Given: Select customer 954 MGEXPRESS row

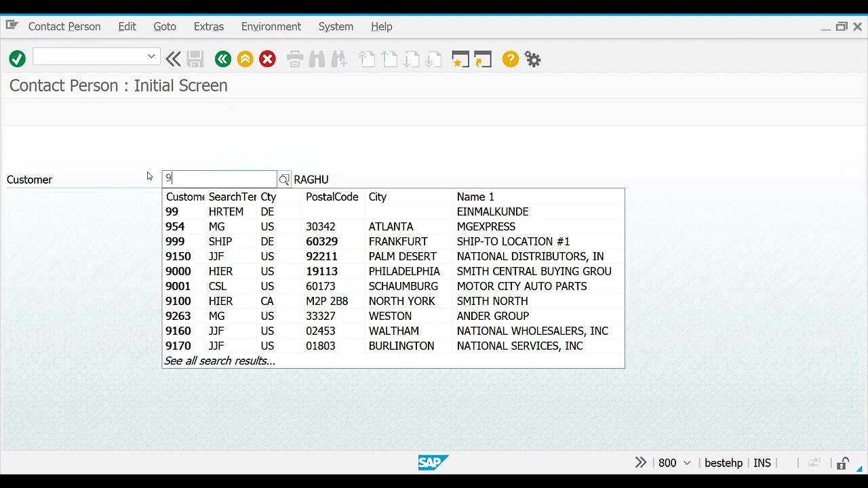Looking at the screenshot, I should (x=393, y=226).
